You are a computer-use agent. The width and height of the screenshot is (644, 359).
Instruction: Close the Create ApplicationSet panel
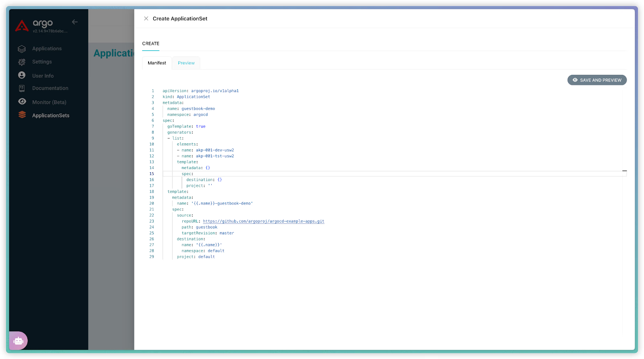tap(146, 19)
